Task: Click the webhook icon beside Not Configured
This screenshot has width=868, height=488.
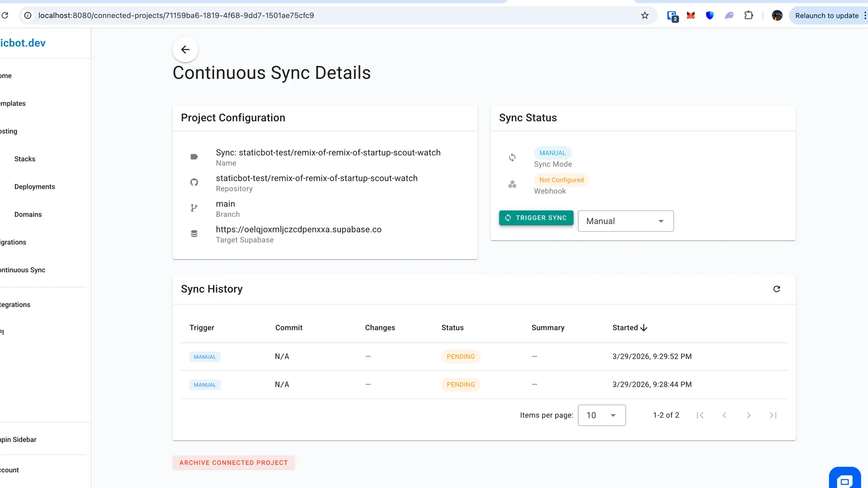Action: tap(512, 184)
